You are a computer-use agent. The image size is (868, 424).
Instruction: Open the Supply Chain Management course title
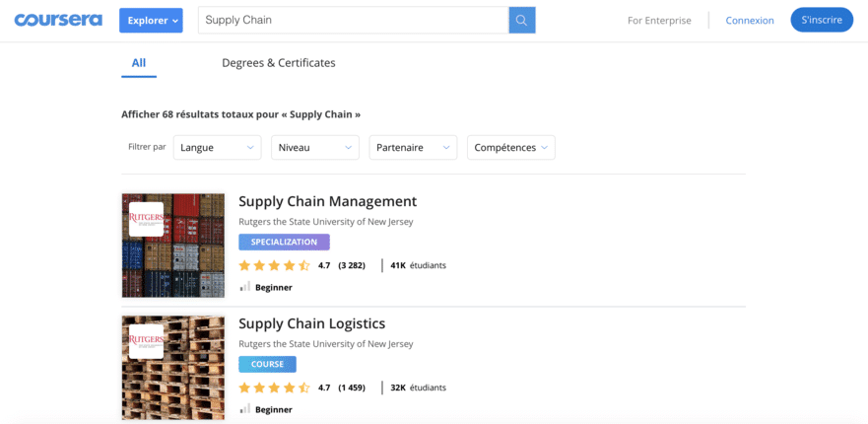tap(328, 200)
